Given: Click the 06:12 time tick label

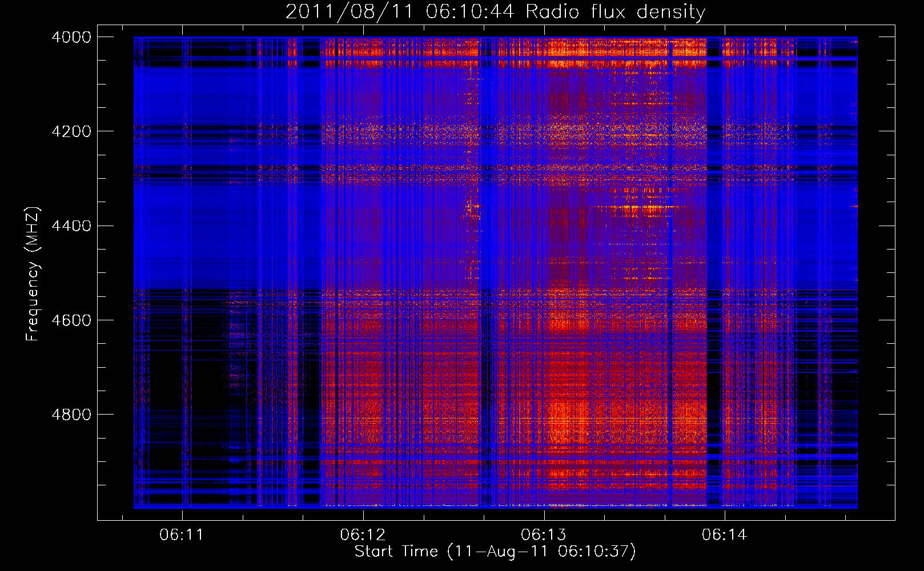Looking at the screenshot, I should tap(363, 534).
